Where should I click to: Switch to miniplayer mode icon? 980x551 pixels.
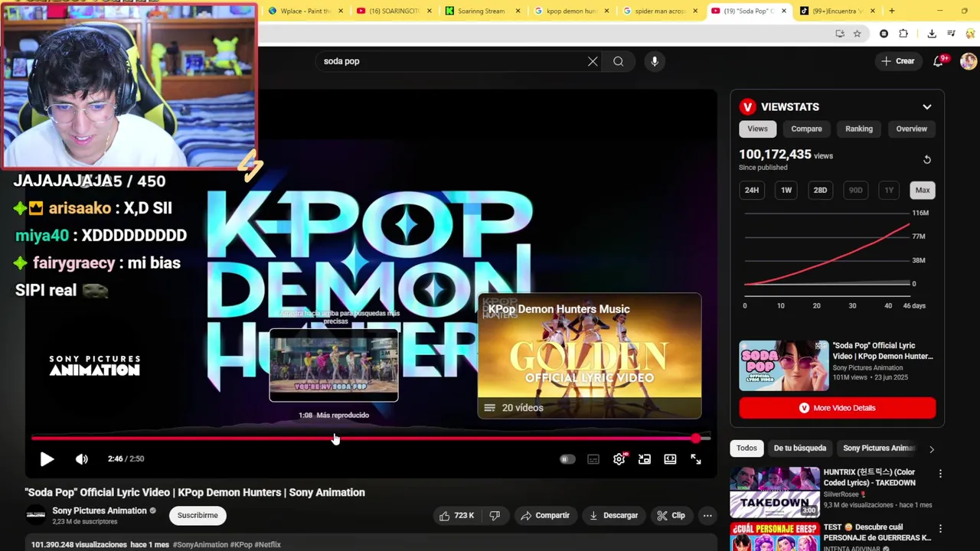click(x=645, y=459)
